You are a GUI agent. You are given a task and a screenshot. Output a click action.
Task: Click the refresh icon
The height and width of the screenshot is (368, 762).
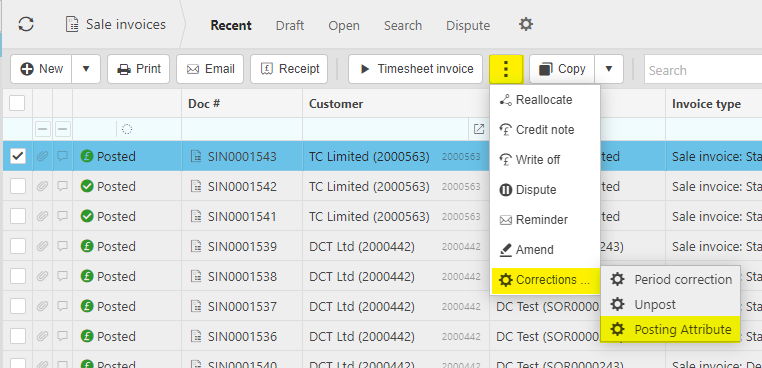click(26, 24)
